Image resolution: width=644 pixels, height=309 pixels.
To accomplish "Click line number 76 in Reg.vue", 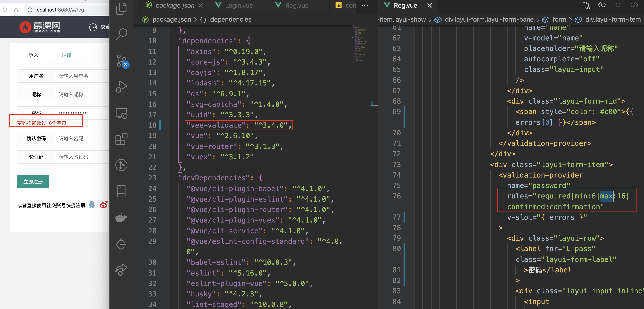I will [x=397, y=196].
